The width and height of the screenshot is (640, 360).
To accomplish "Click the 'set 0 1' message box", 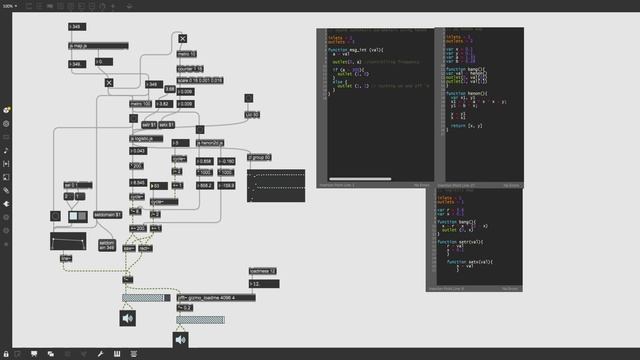I will pyautogui.click(x=78, y=185).
